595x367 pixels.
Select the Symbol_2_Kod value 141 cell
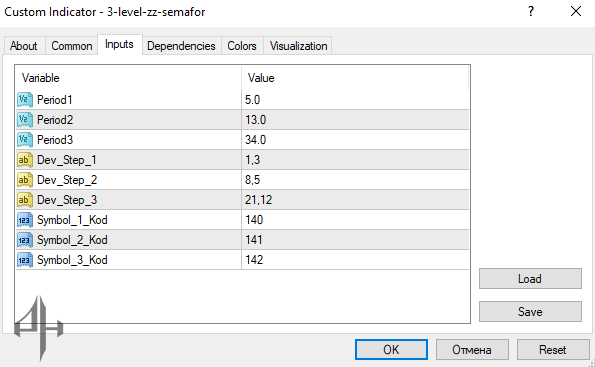tap(355, 240)
